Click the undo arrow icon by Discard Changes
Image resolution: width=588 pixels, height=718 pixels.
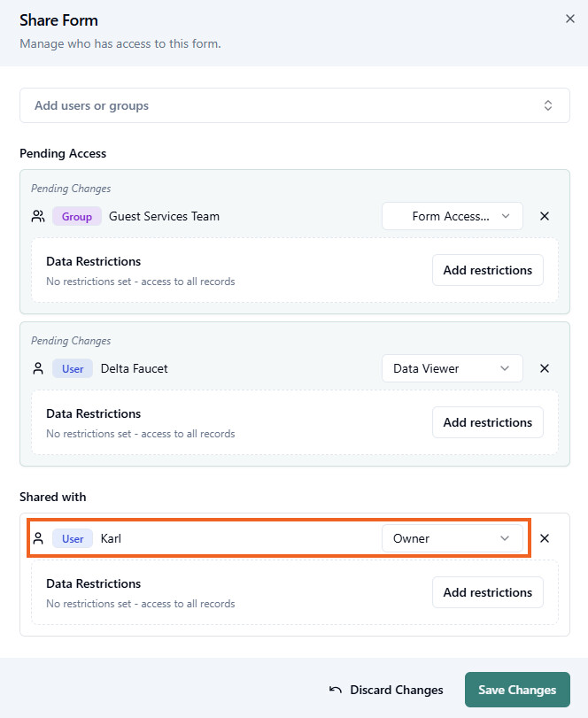[336, 690]
